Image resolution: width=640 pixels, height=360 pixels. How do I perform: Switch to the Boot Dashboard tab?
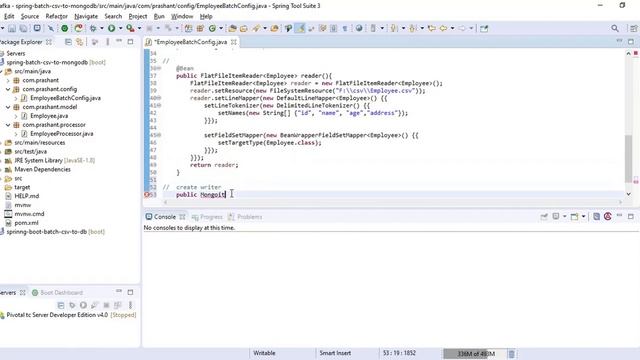[58, 293]
